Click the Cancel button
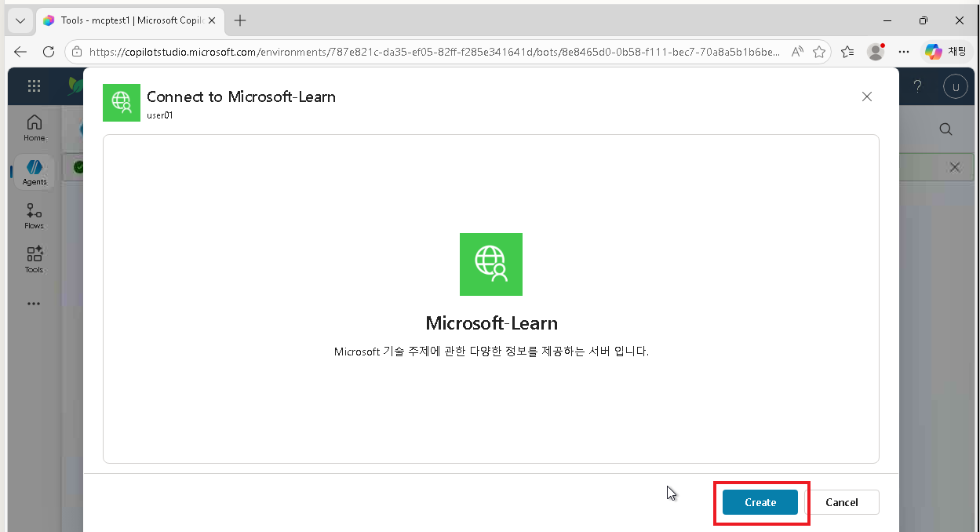 tap(842, 502)
